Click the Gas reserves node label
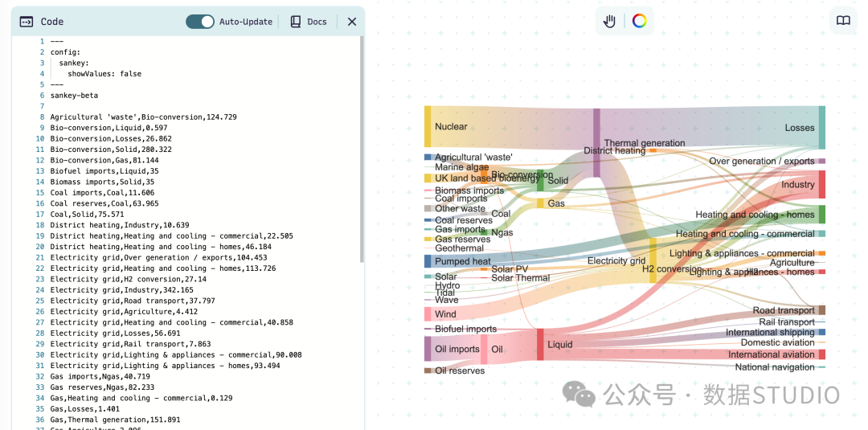 click(x=462, y=239)
